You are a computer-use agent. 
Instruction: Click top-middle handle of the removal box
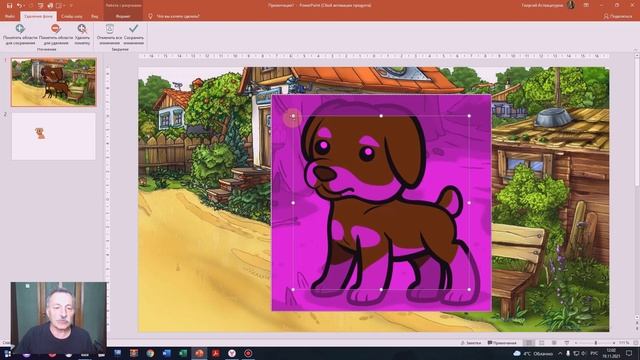point(381,116)
